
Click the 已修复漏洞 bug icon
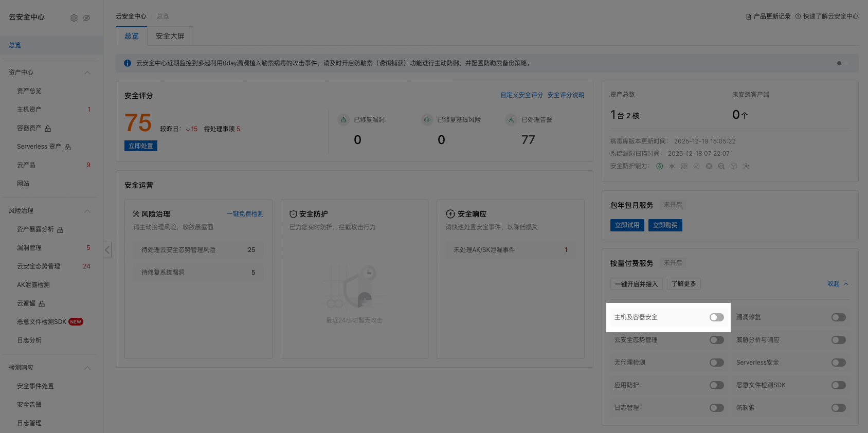343,120
